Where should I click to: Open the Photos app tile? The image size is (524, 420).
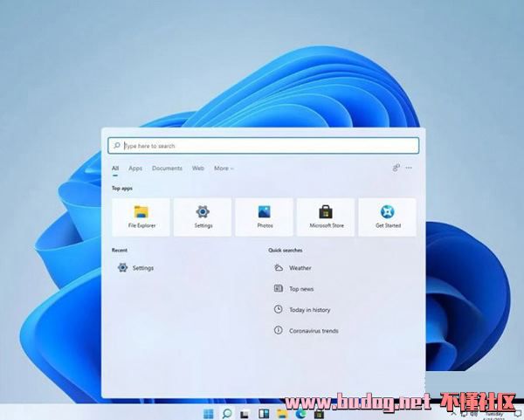click(x=265, y=217)
